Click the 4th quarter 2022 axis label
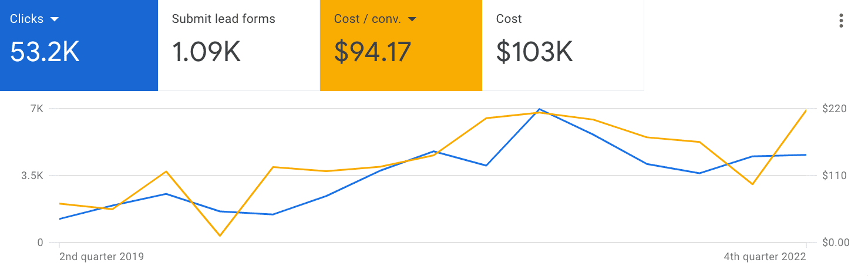 (x=765, y=257)
